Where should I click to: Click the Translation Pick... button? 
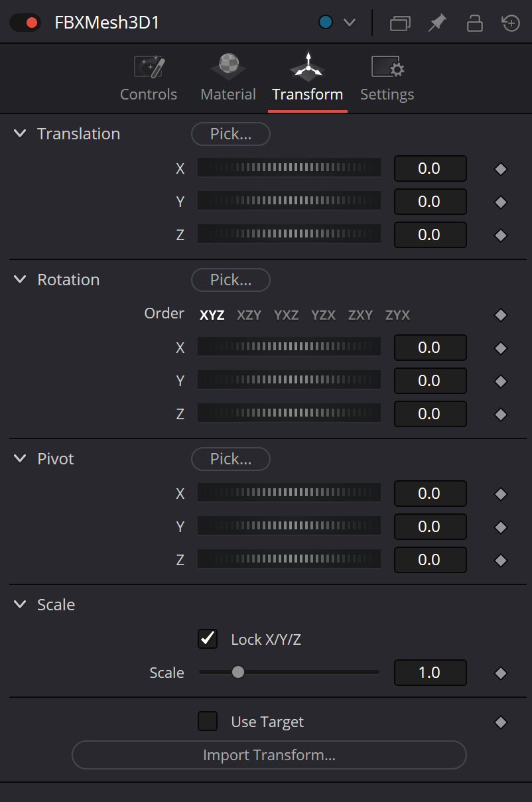(231, 134)
